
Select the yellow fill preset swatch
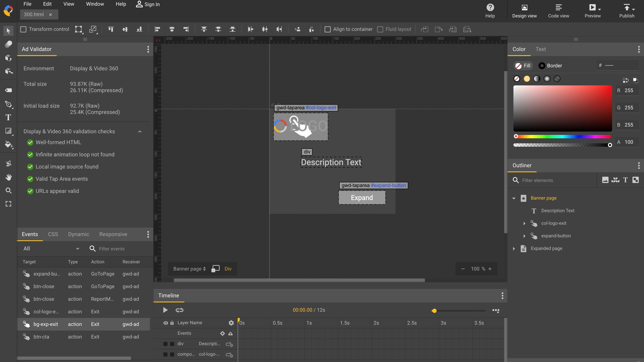click(527, 78)
